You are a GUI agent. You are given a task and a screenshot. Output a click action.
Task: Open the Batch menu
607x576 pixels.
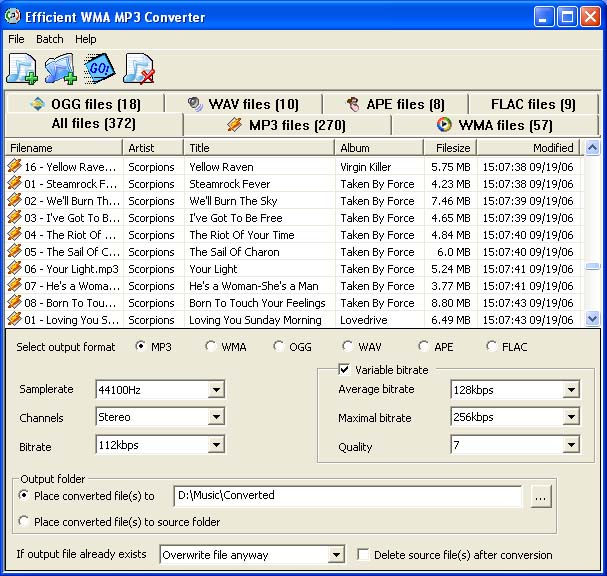click(x=50, y=39)
